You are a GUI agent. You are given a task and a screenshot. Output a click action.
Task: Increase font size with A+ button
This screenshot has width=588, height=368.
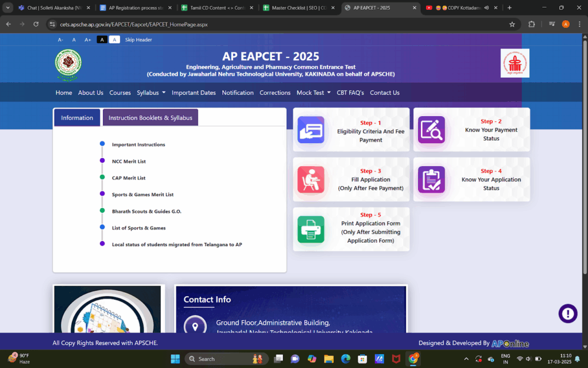88,40
